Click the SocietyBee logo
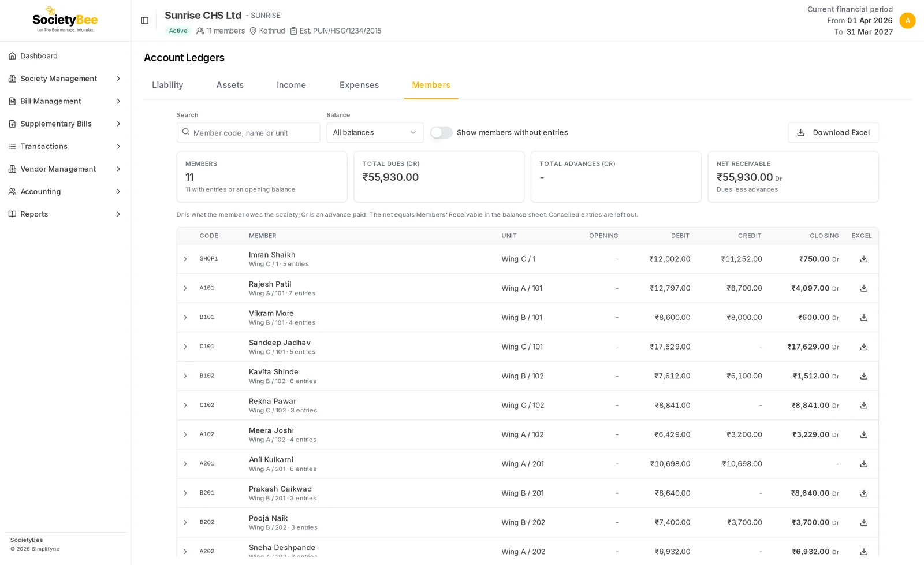The height and width of the screenshot is (565, 924). point(65,20)
